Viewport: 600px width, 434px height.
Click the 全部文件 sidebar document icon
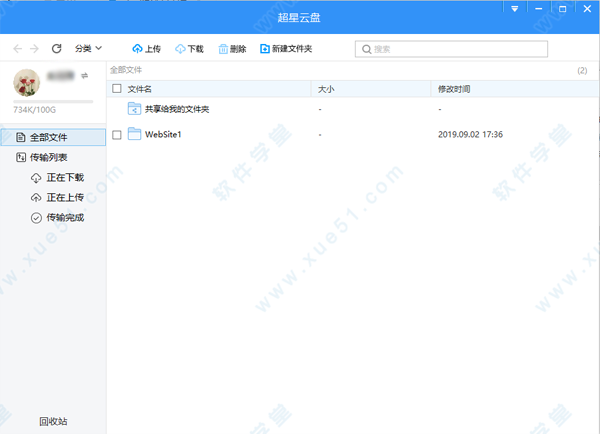21,137
